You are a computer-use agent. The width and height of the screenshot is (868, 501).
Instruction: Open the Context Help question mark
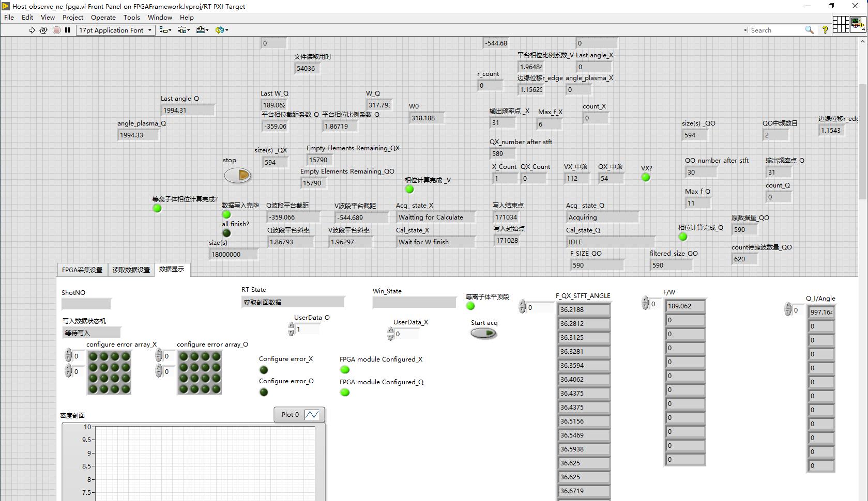coord(825,30)
